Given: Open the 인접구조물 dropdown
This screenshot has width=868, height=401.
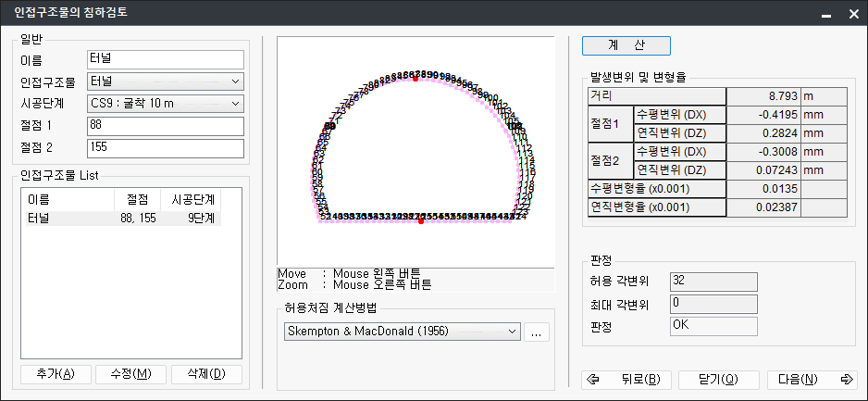Looking at the screenshot, I should tap(164, 81).
